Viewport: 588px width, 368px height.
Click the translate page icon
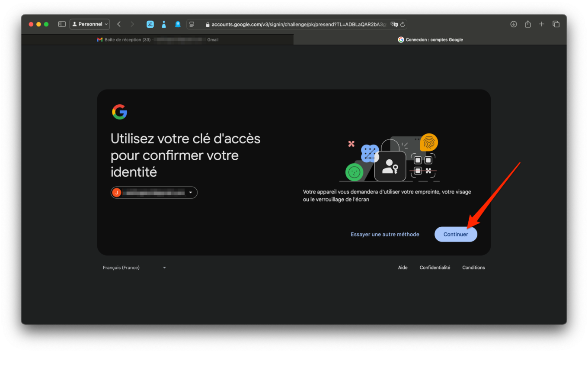tap(394, 24)
